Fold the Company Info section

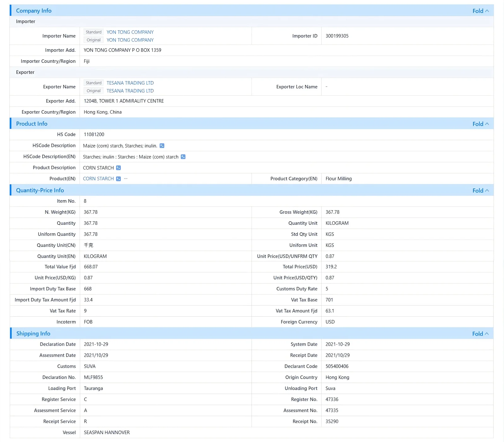(480, 11)
